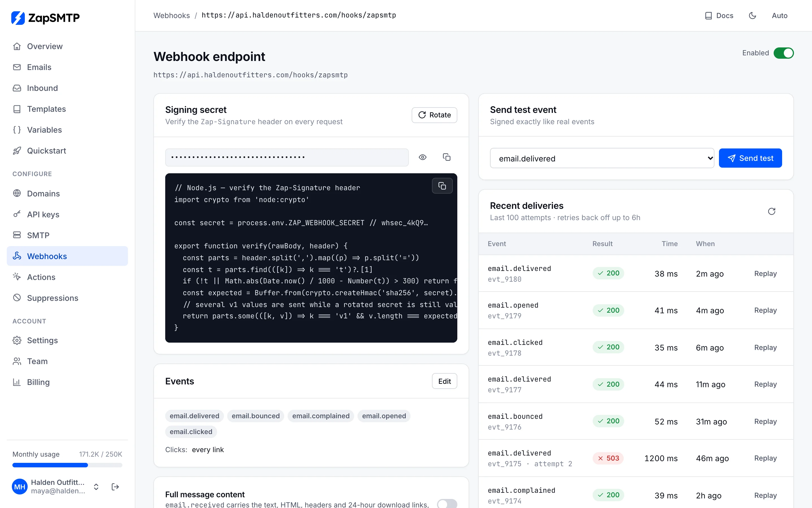
Task: Sign out using the logout icon
Action: coord(115,487)
